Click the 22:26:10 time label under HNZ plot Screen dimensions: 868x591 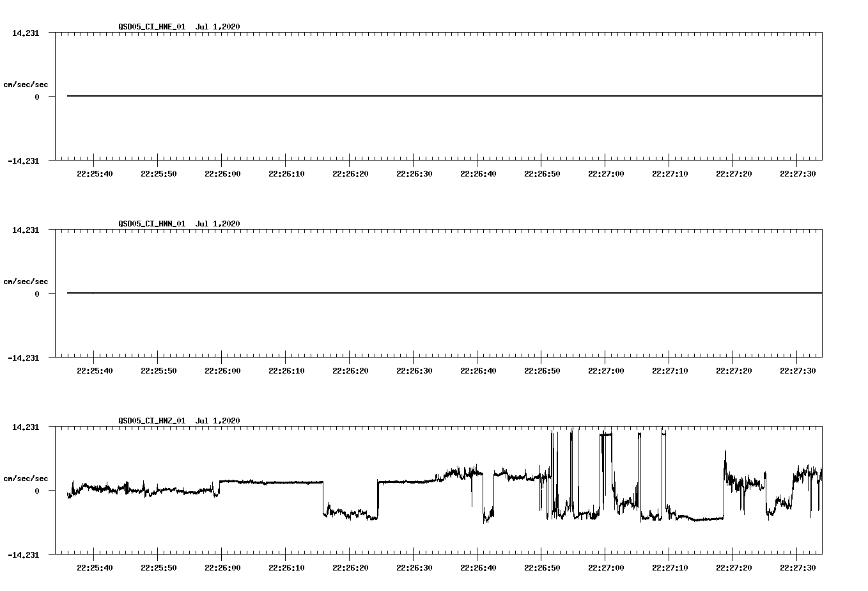tap(286, 568)
